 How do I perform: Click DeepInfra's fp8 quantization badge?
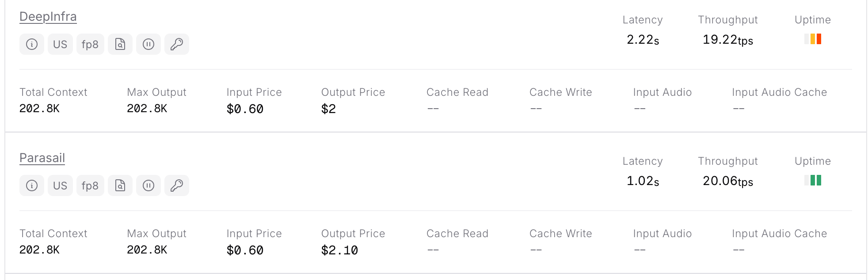(90, 44)
